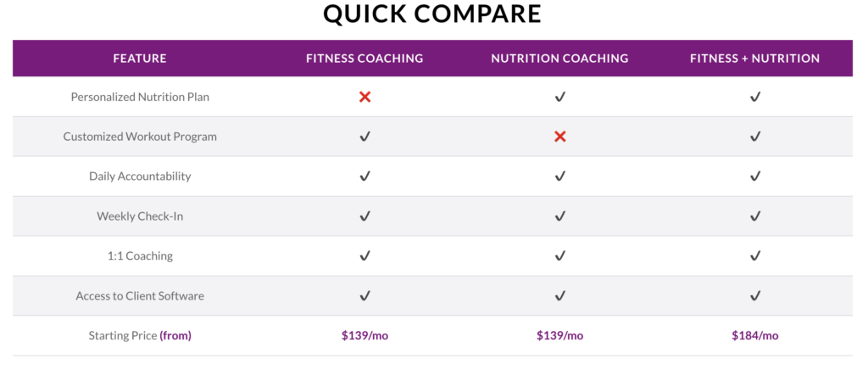This screenshot has height=370, width=868.
Task: Click Fitness Coaching checkmark for Access to Client Software
Action: tap(364, 296)
